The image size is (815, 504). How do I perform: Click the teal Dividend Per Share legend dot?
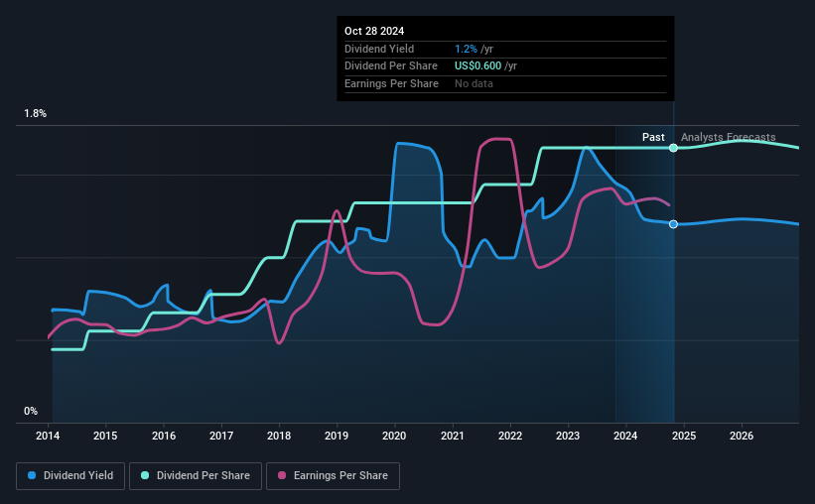click(145, 475)
